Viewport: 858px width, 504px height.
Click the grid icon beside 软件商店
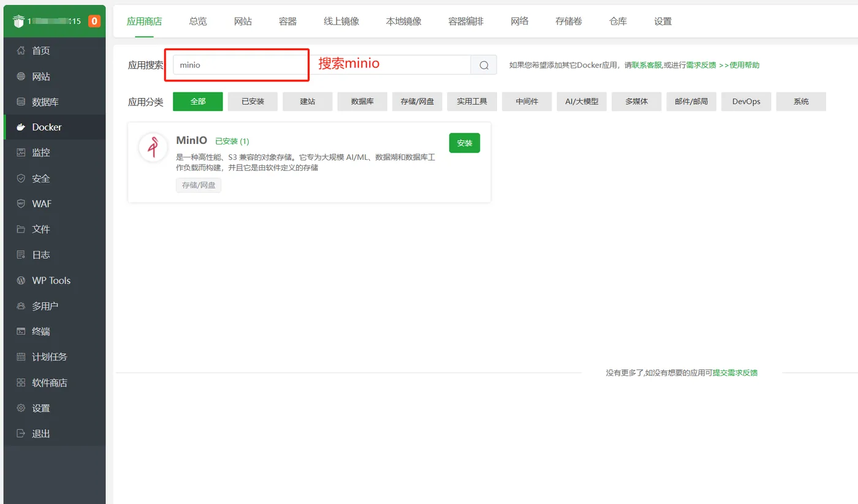coord(21,383)
